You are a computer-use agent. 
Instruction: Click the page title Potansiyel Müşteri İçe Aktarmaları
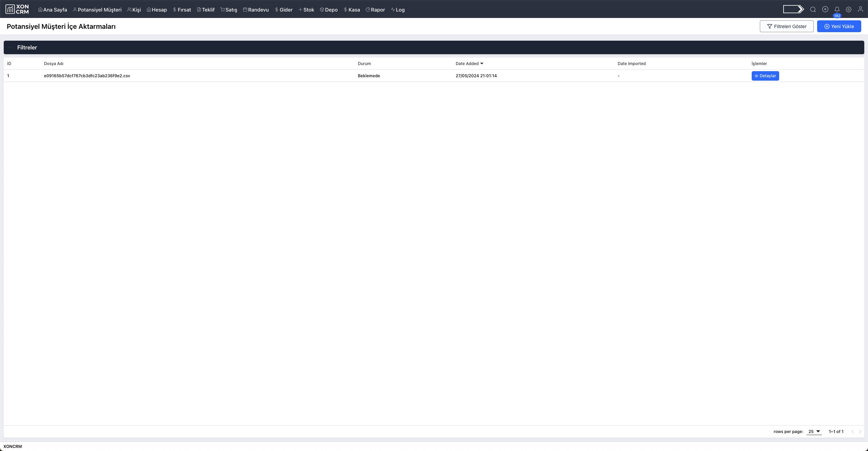61,26
